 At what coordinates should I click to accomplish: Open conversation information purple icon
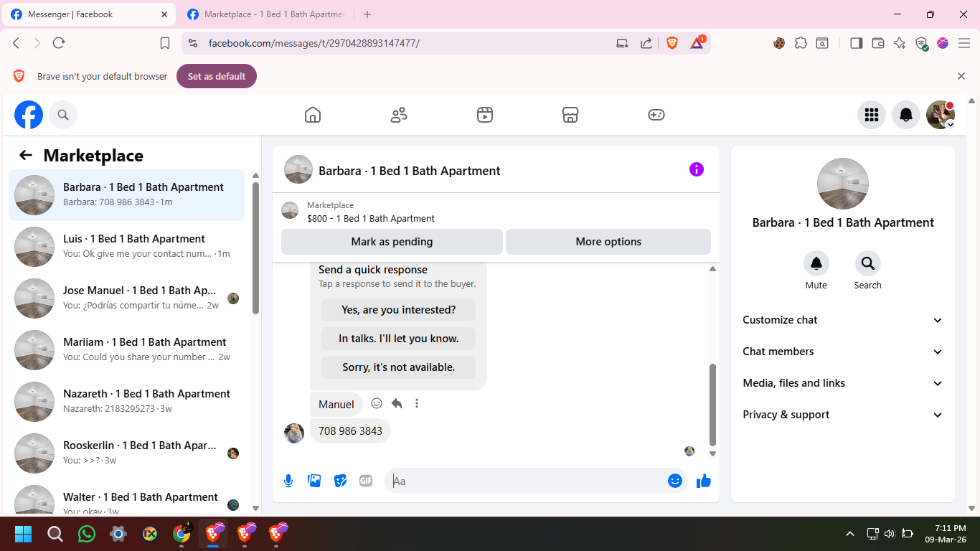[697, 169]
